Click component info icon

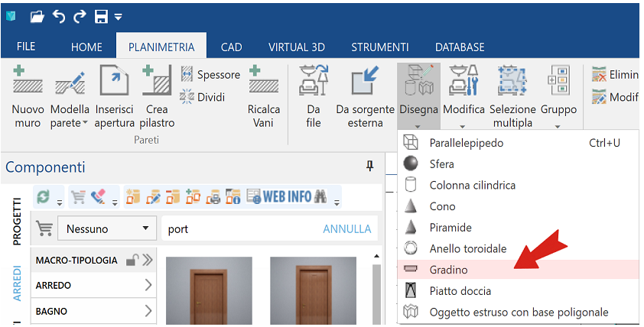click(233, 197)
